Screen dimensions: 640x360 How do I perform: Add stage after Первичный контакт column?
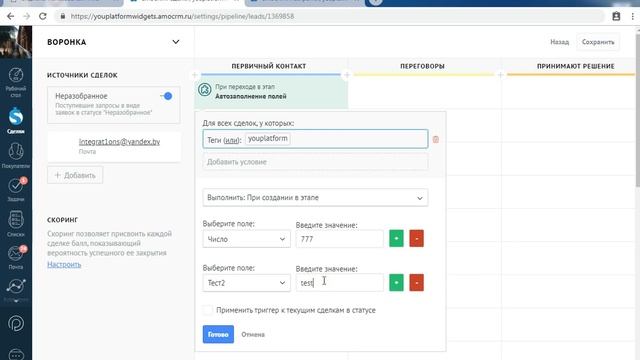click(x=347, y=75)
